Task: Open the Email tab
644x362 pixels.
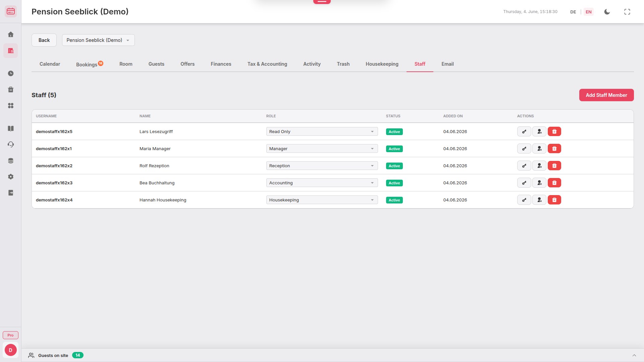Action: coord(447,64)
